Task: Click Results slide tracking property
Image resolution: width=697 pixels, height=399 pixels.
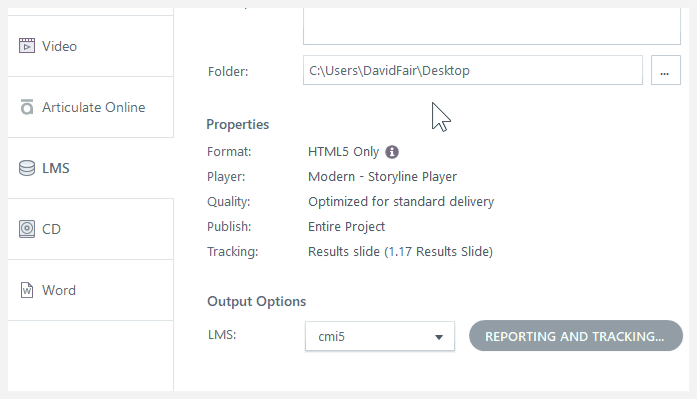Action: coord(400,251)
